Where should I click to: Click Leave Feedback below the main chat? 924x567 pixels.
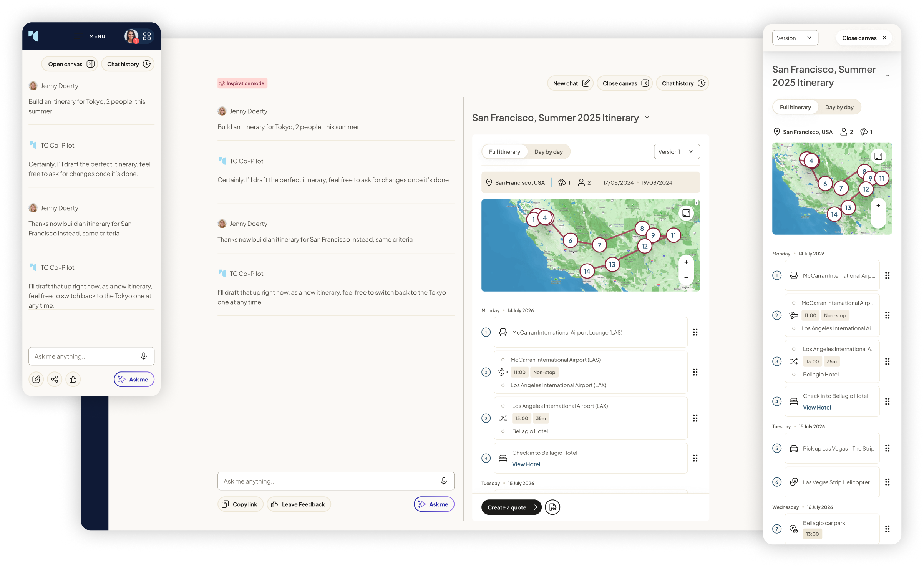[x=299, y=504]
